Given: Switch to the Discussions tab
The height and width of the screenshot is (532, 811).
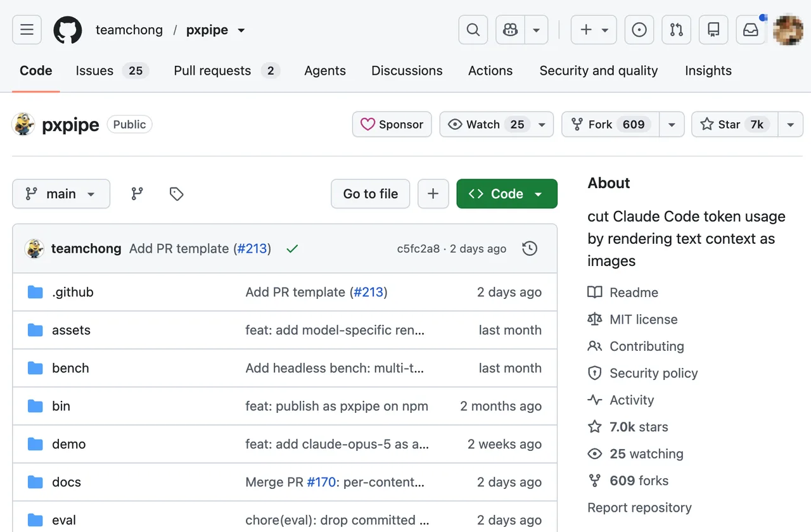Looking at the screenshot, I should [x=407, y=71].
